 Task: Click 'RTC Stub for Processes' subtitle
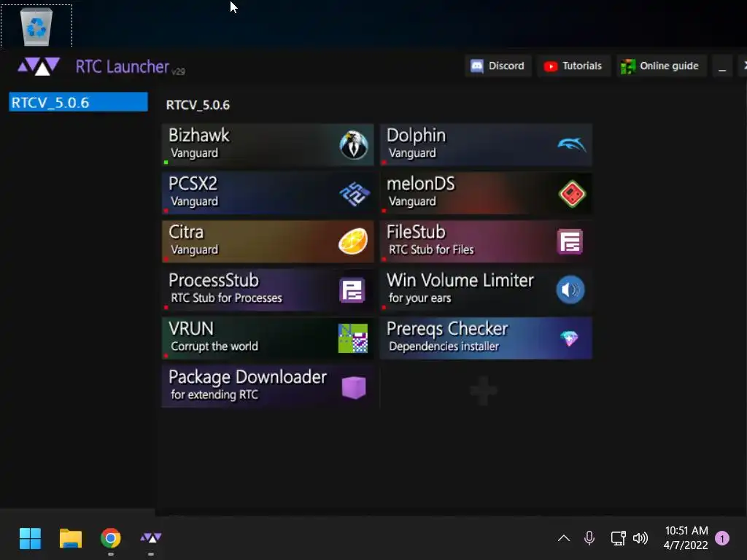coord(226,298)
